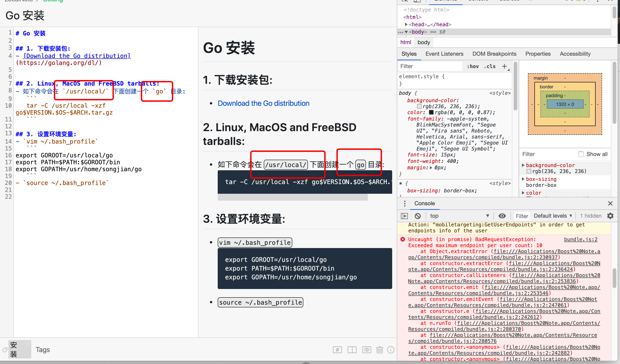The width and height of the screenshot is (620, 364).
Task: Clear the console with the block icon
Action: pos(417,216)
